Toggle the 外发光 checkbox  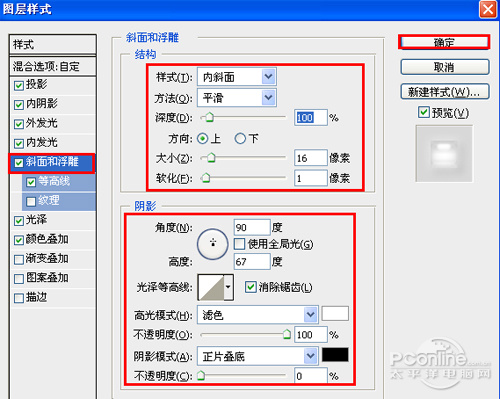[x=18, y=124]
